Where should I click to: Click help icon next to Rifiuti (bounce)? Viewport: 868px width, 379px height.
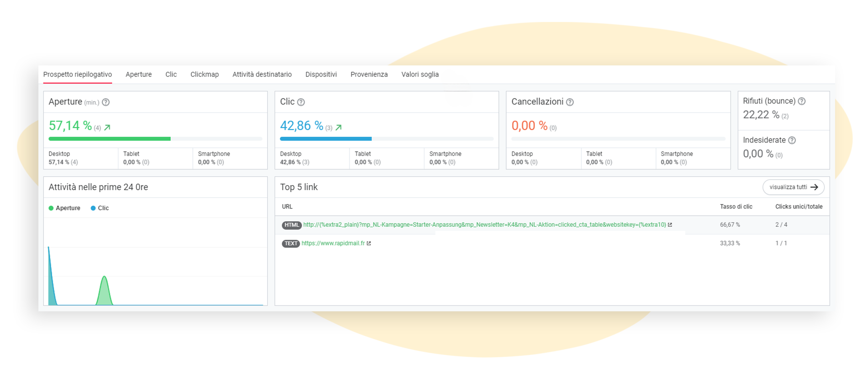click(x=801, y=101)
